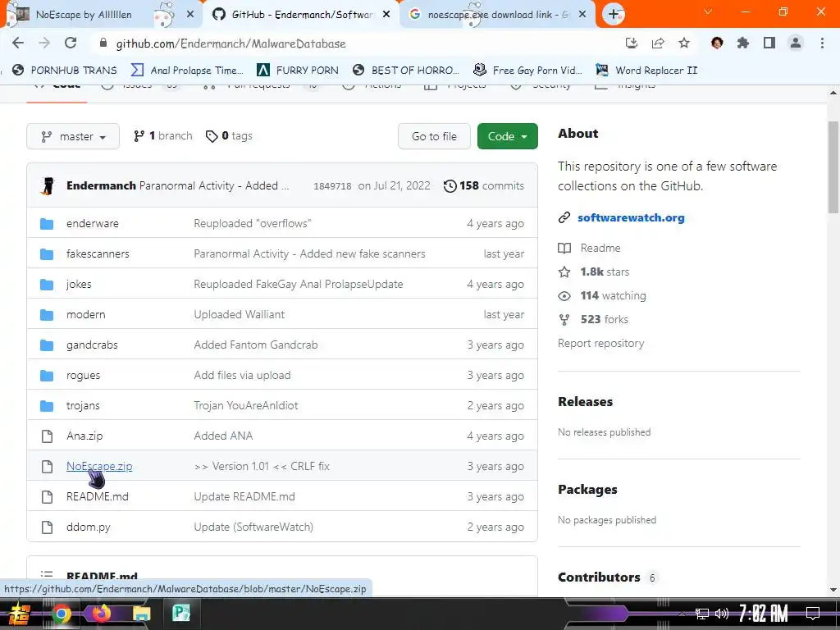Click Report repository link
The height and width of the screenshot is (630, 840).
coord(600,344)
